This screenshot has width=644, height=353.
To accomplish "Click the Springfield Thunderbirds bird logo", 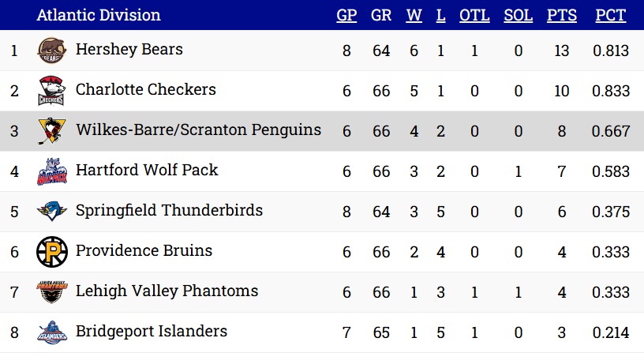I will coord(52,211).
